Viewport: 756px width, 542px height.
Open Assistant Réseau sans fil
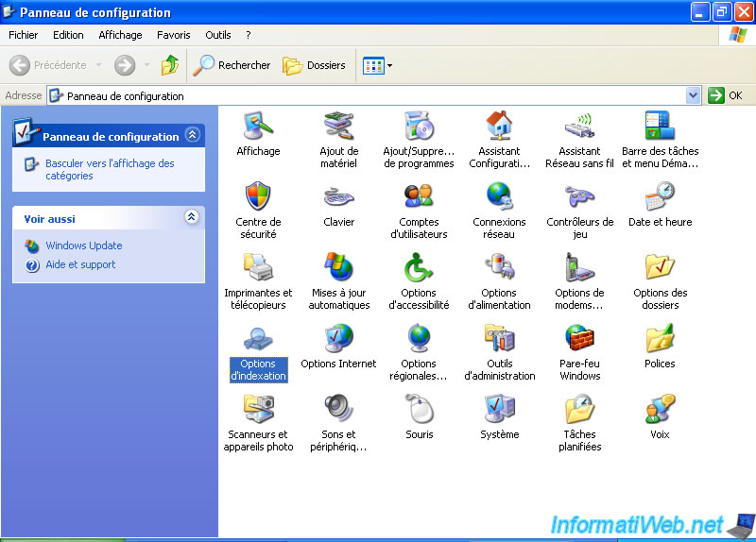pyautogui.click(x=579, y=140)
